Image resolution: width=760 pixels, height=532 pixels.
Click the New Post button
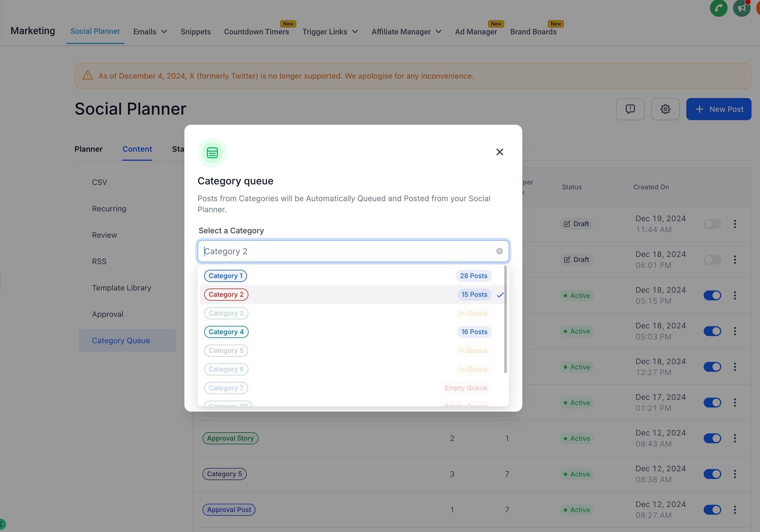point(718,109)
